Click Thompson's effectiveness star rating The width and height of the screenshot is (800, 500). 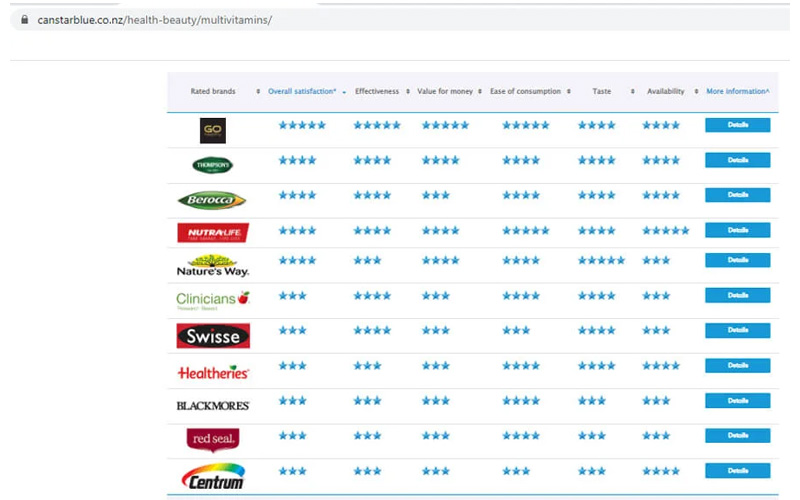[372, 160]
